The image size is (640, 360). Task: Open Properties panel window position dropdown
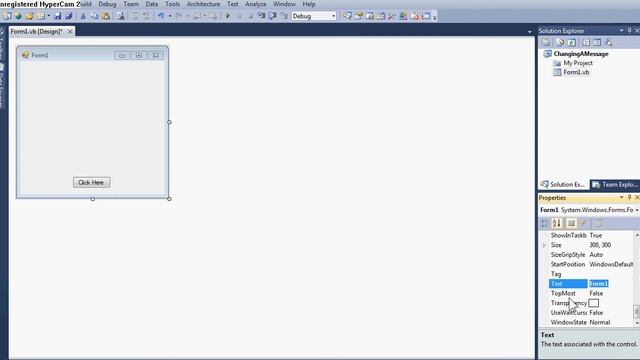pos(621,198)
